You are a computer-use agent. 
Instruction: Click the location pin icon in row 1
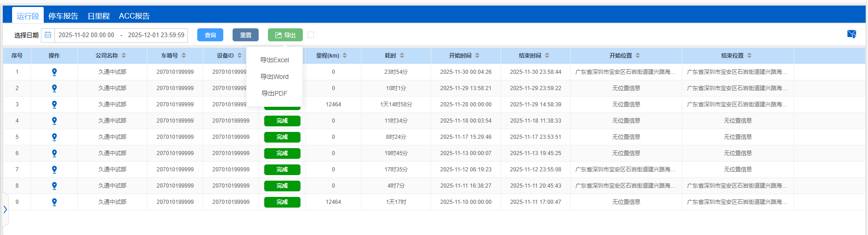54,72
